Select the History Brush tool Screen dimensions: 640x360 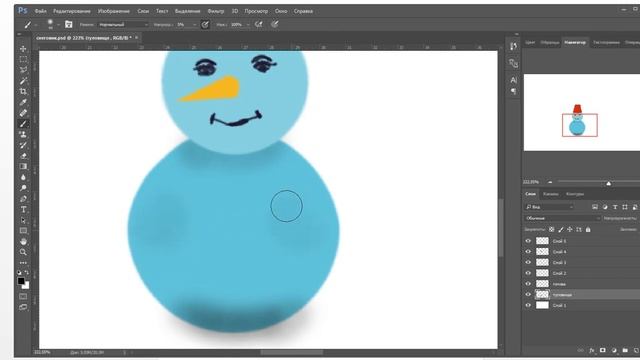point(23,145)
